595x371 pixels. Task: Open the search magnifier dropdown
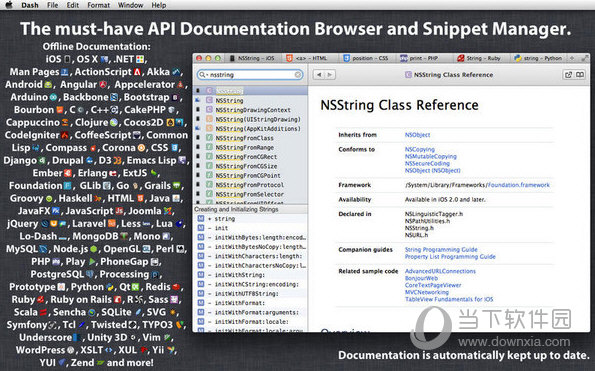point(203,75)
